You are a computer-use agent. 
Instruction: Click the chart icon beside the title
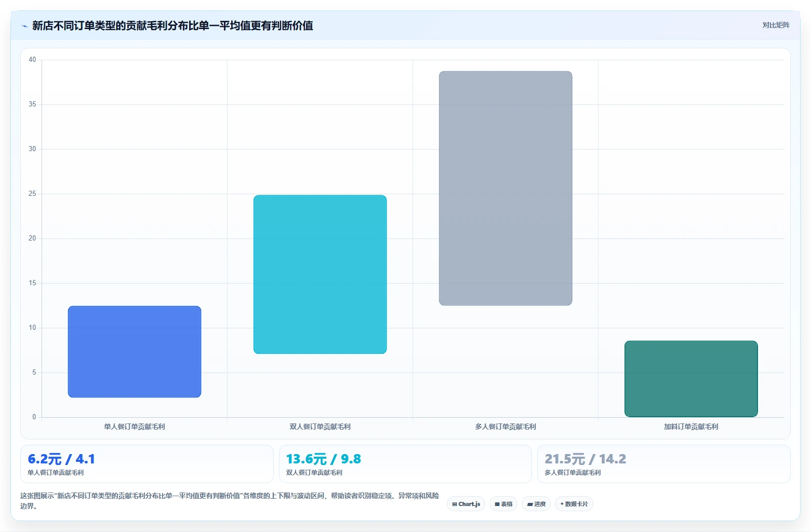tap(24, 26)
